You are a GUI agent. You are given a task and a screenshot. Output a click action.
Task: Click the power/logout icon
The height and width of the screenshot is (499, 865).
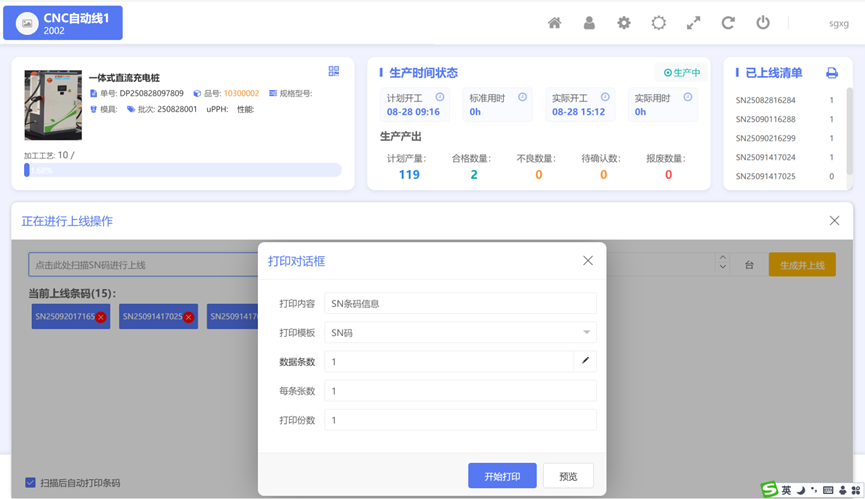[763, 23]
